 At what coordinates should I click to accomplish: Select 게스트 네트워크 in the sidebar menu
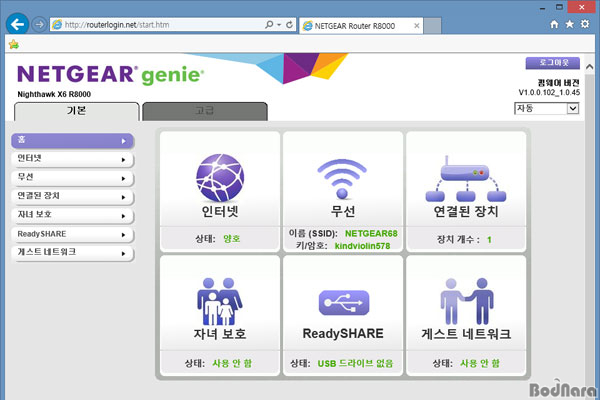[72, 253]
